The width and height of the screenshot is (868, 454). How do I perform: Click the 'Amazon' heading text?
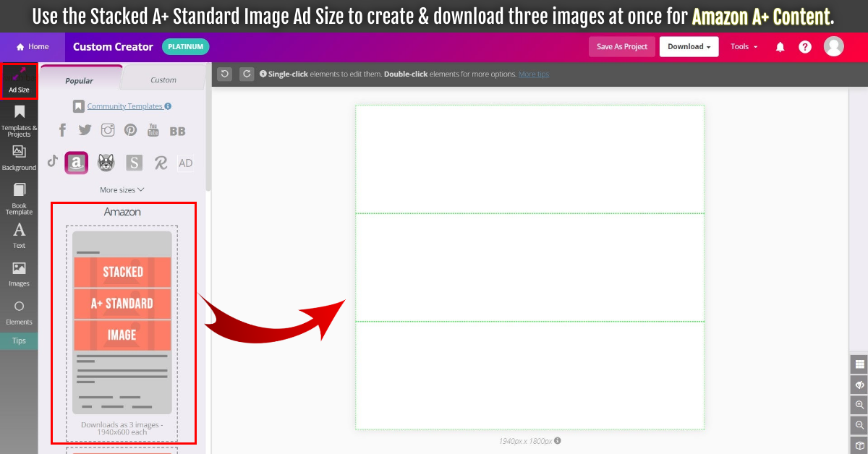pyautogui.click(x=122, y=212)
